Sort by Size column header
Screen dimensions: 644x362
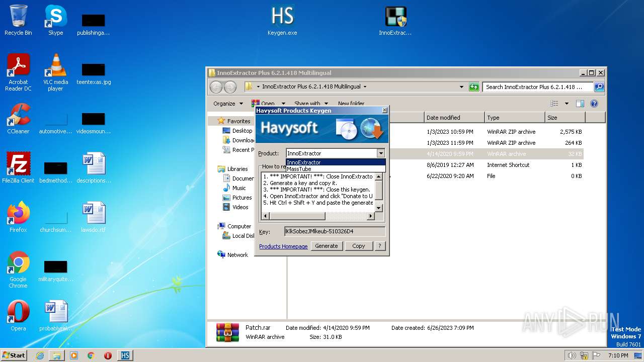click(565, 118)
